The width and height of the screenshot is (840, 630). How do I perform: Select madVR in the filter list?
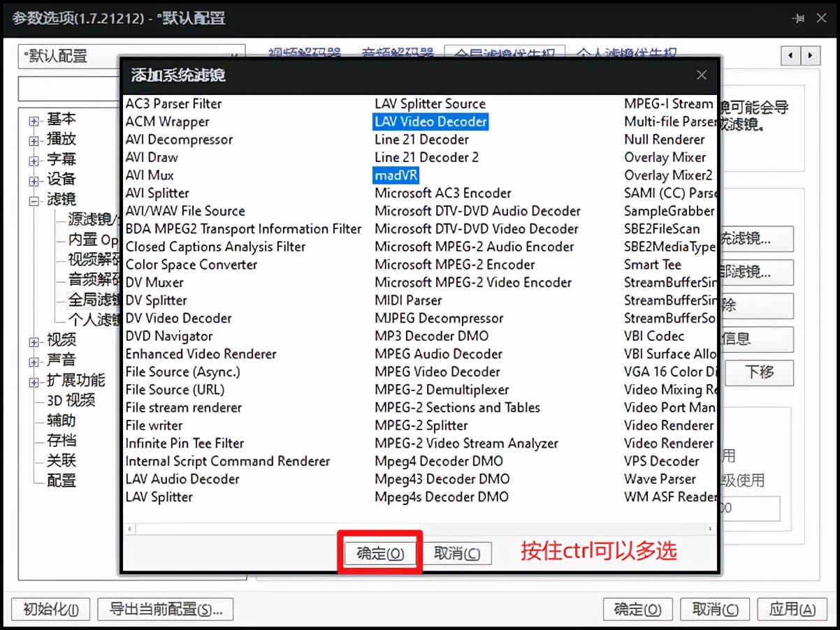396,175
